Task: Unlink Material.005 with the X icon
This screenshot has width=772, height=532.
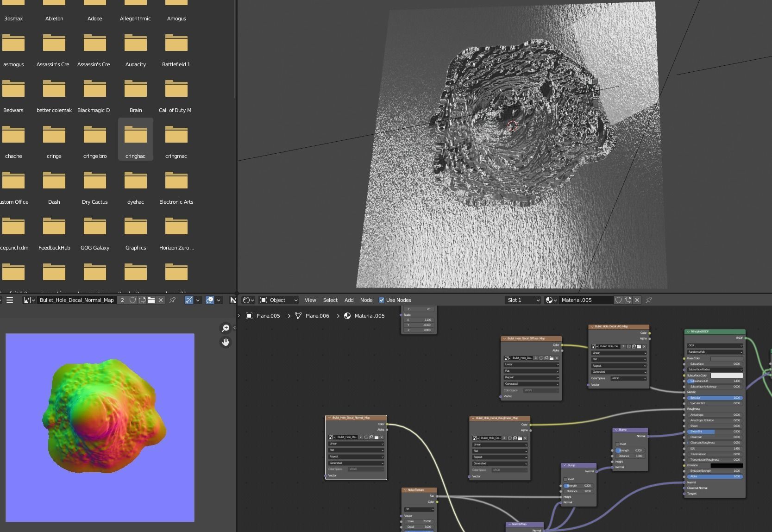Action: [637, 300]
